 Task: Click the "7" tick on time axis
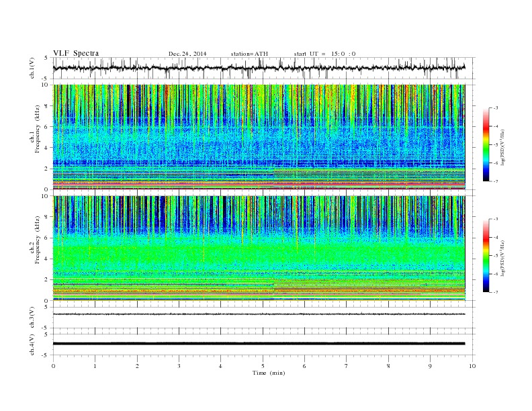[x=347, y=366]
